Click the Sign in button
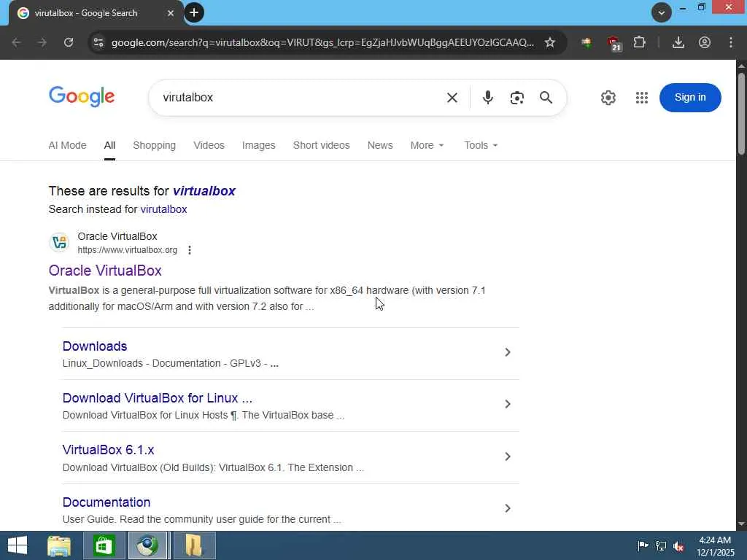This screenshot has height=560, width=747. (x=690, y=98)
